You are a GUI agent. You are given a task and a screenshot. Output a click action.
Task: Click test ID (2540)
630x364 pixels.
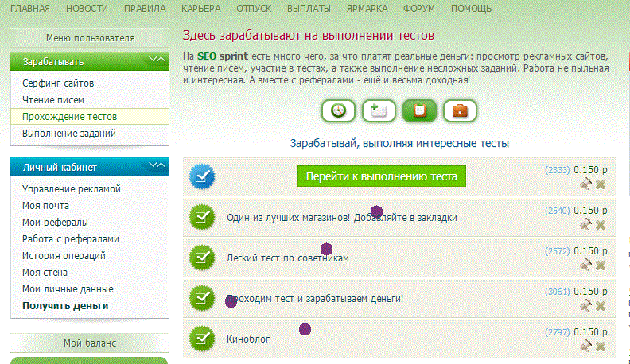pos(558,211)
